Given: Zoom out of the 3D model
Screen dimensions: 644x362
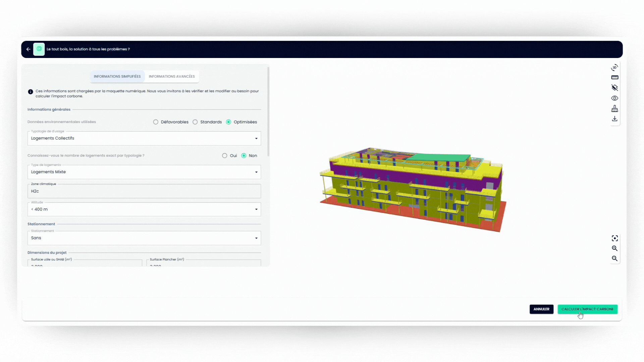Looking at the screenshot, I should [x=614, y=258].
